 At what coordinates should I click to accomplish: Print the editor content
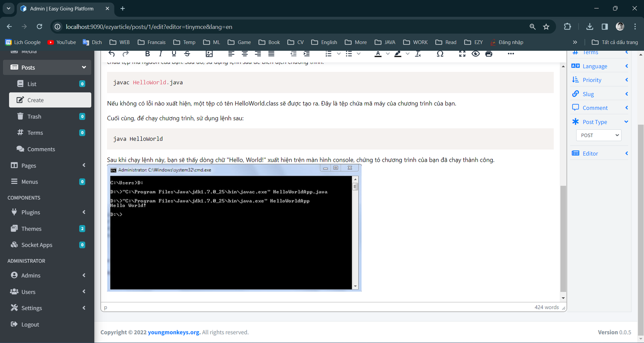pos(489,54)
